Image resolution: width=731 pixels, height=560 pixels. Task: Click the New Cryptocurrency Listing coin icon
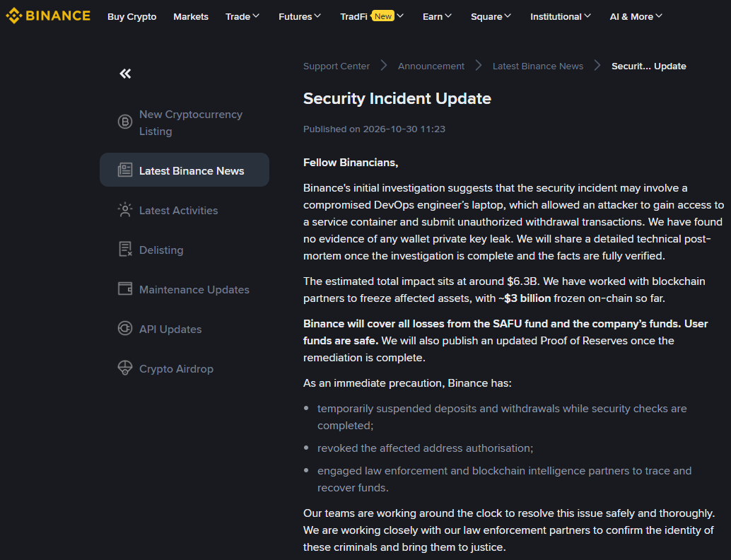[x=125, y=122]
